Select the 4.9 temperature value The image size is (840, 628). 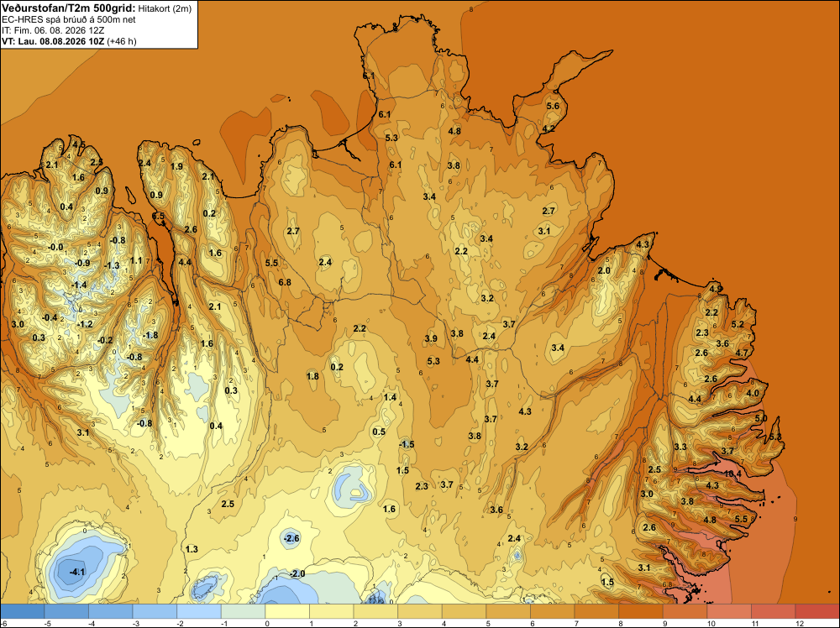click(716, 289)
